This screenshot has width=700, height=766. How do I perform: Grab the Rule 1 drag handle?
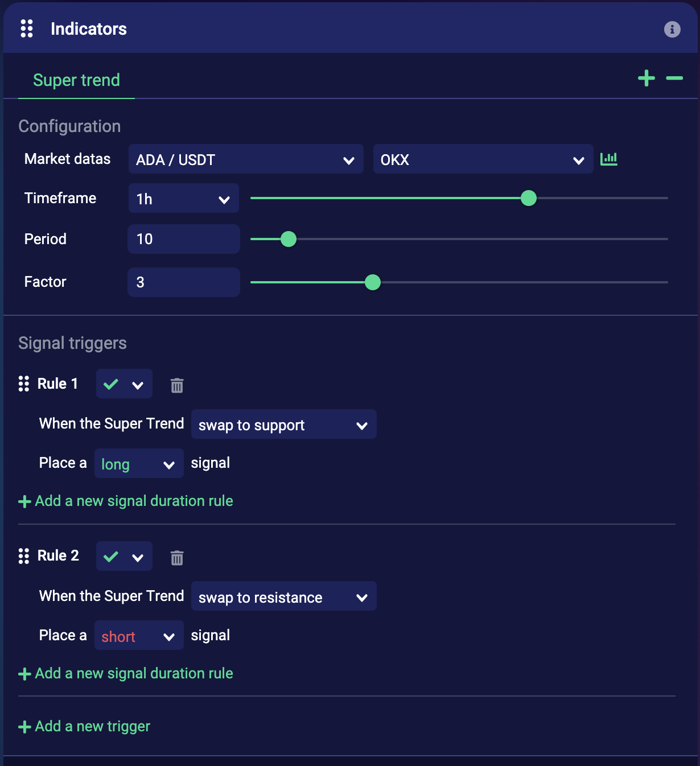coord(24,384)
